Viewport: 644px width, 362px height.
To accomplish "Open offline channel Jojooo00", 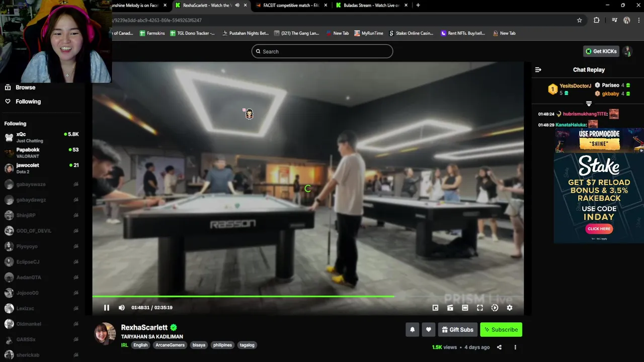I will pos(42,293).
